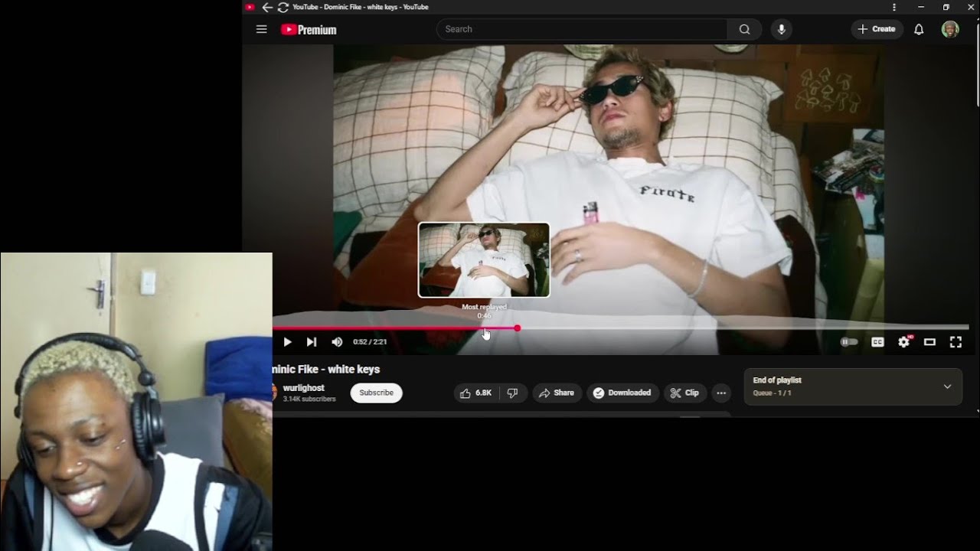Open the Create button
Image resolution: width=980 pixels, height=551 pixels.
click(x=877, y=29)
